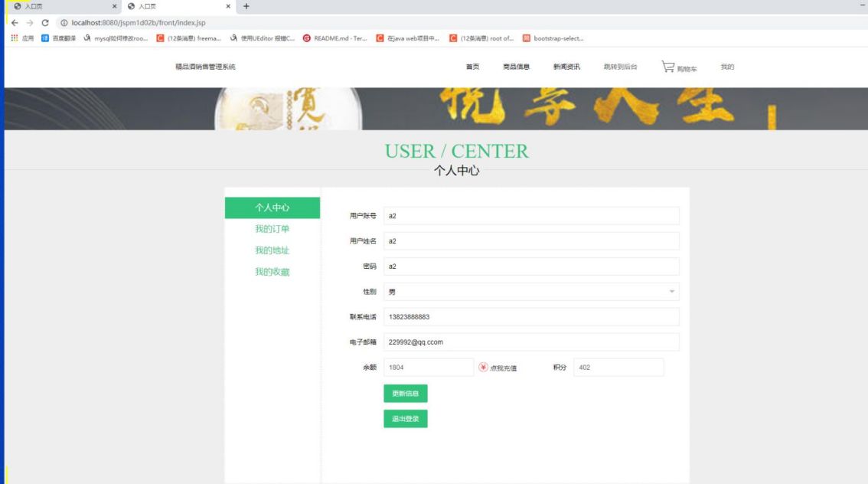Screen dimensions: 868x484
Task: Open the freema... bookmark
Action: click(x=189, y=38)
